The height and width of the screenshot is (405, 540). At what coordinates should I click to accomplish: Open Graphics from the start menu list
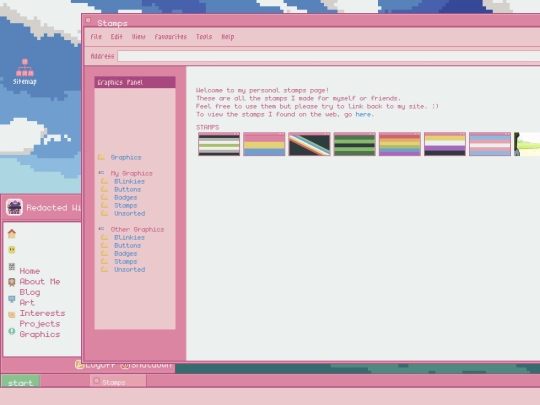(40, 334)
